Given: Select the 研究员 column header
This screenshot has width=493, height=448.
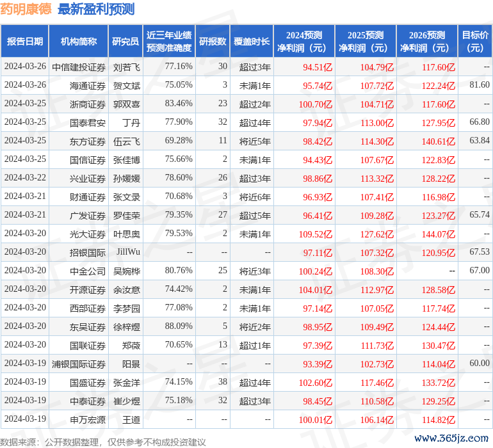Looking at the screenshot, I should [x=125, y=42].
